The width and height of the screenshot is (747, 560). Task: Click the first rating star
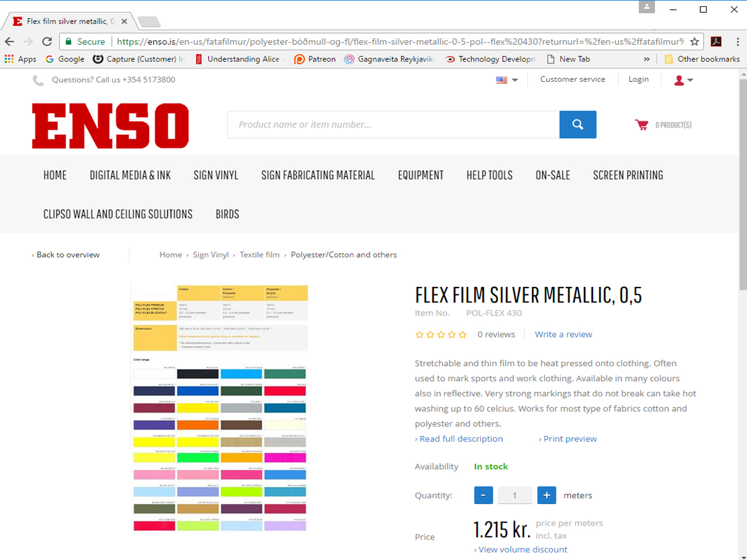(x=419, y=335)
